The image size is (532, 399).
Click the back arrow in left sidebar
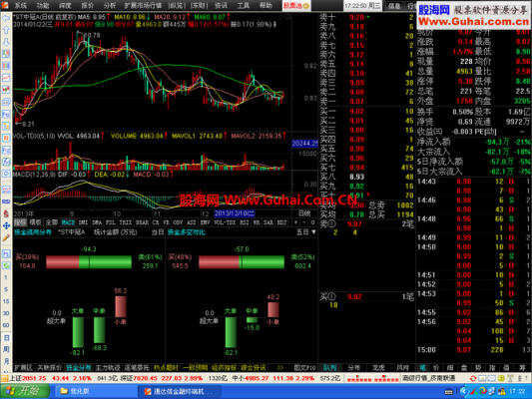tap(6, 18)
